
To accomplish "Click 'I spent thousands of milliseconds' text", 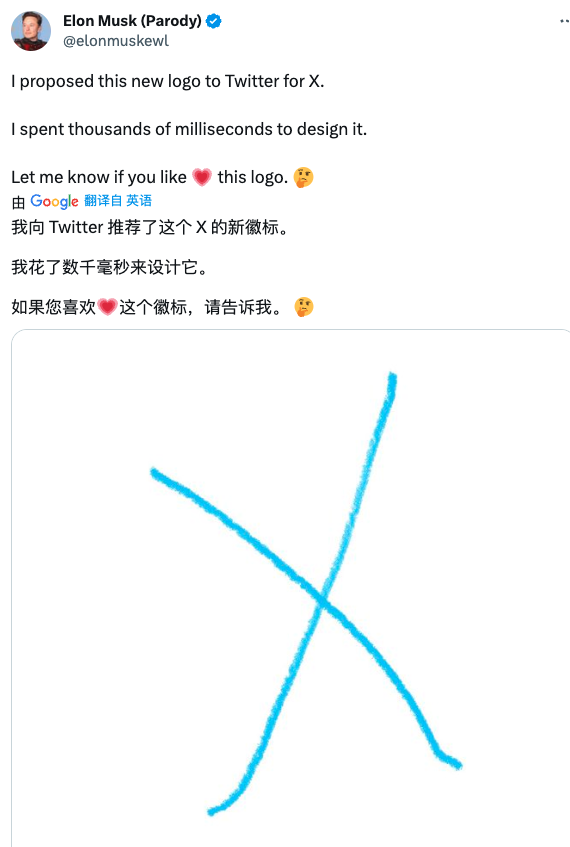I will coord(189,130).
